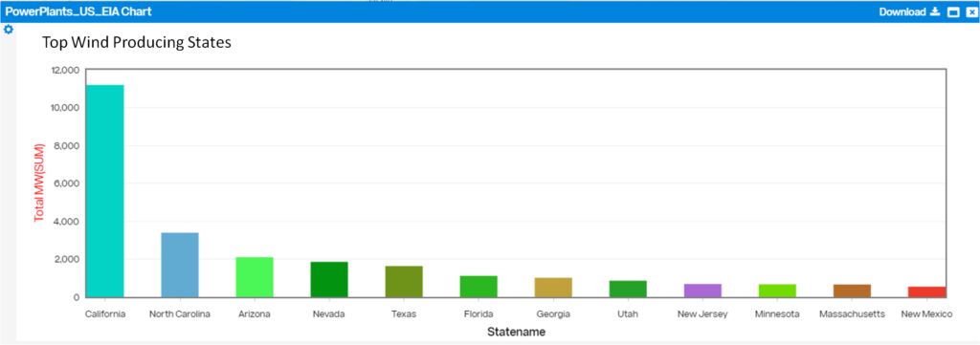
Task: Select the California bar
Action: (105, 191)
